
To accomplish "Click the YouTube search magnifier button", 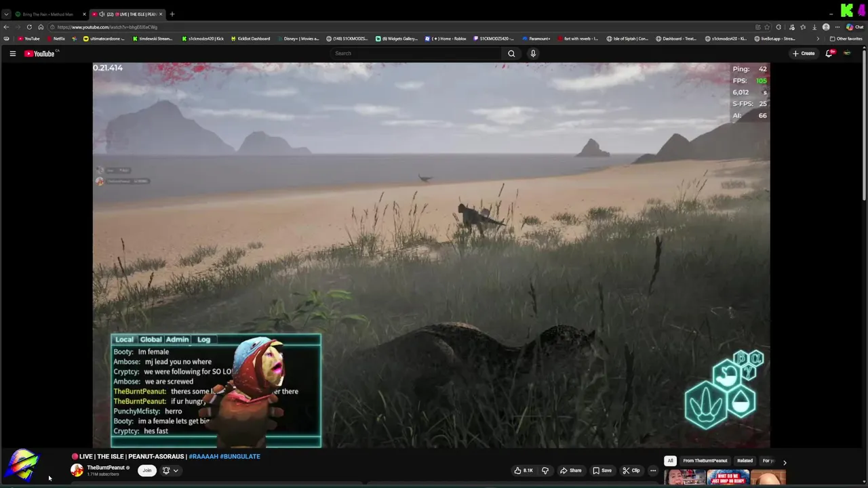I will point(511,54).
